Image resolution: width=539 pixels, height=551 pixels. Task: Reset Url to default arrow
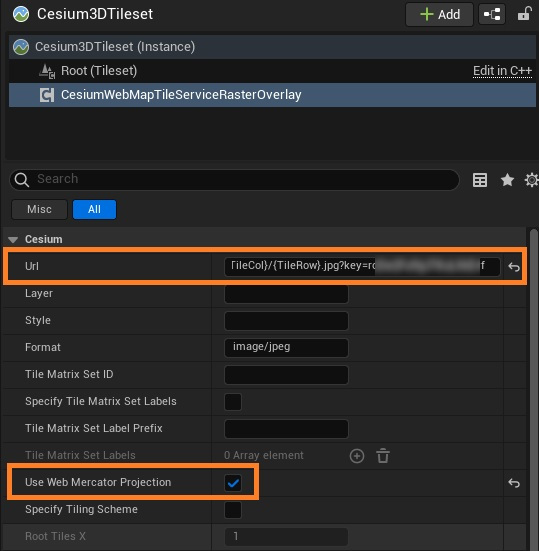514,267
